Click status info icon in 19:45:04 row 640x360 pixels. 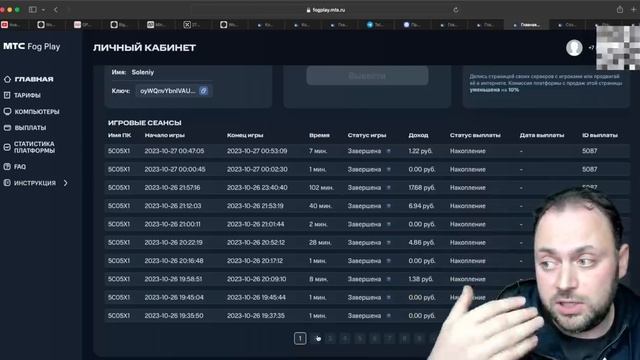[x=389, y=298]
